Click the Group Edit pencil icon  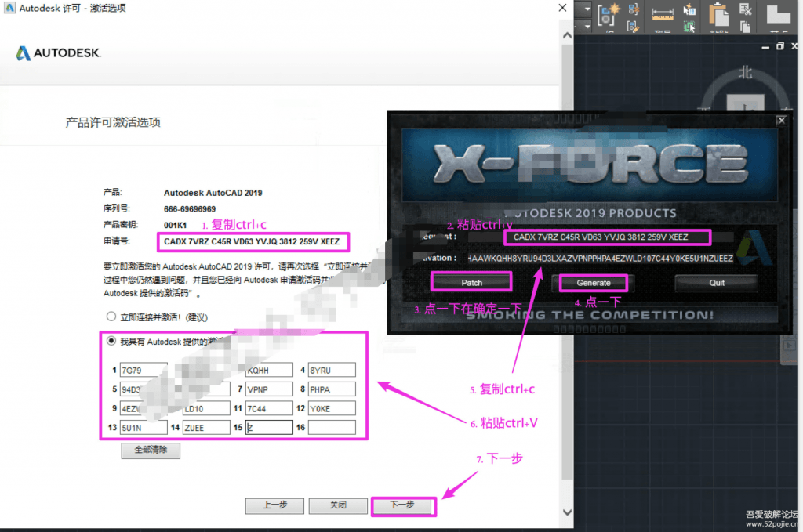coord(634,26)
